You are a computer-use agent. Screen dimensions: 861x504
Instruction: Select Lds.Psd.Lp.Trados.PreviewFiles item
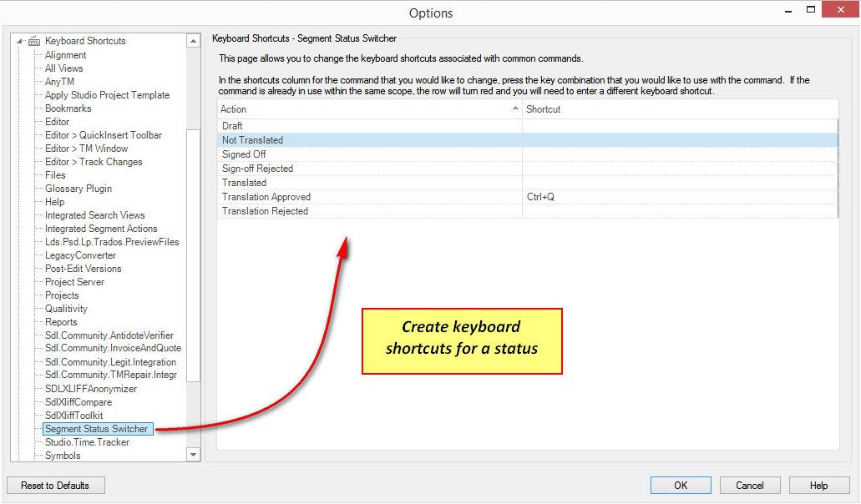[112, 242]
